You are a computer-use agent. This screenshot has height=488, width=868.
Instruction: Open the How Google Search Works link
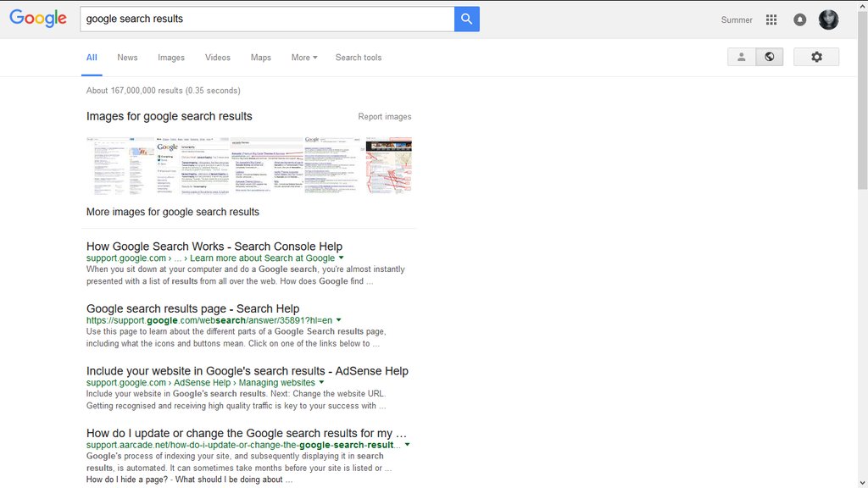click(x=213, y=246)
